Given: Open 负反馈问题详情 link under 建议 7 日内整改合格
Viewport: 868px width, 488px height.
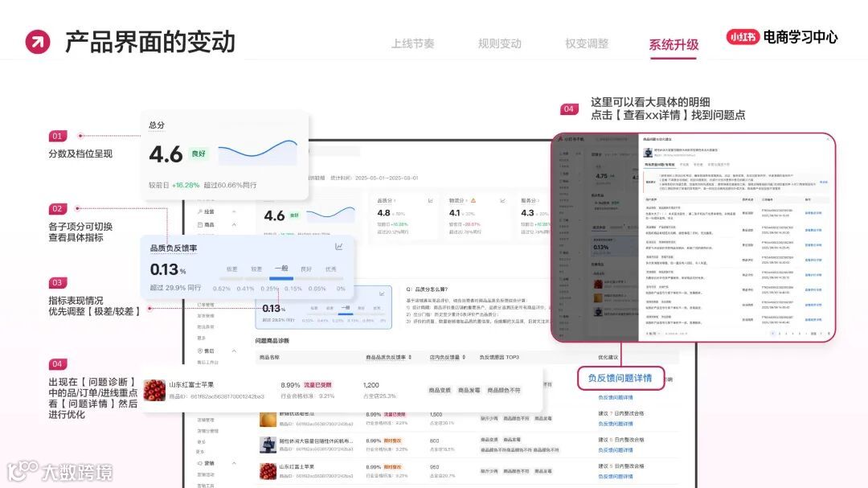Looking at the screenshot, I should point(615,424).
